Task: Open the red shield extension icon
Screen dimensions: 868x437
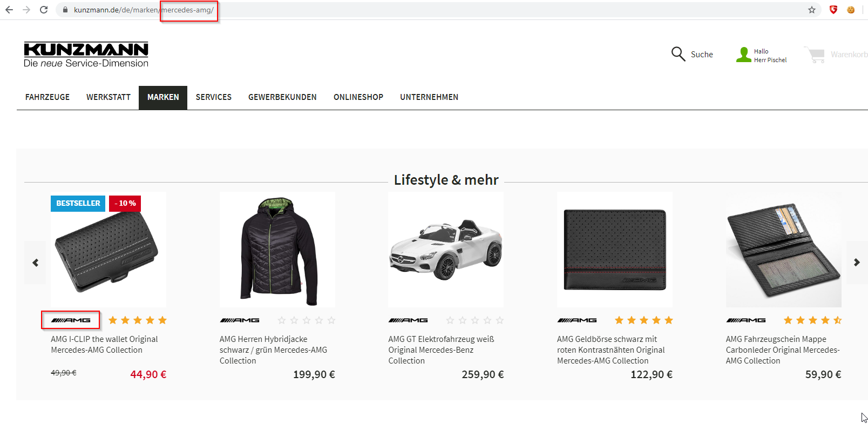Action: pos(833,10)
